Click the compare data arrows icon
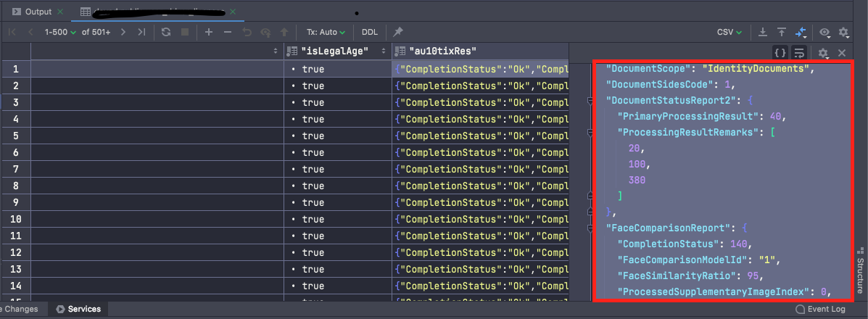 (x=801, y=32)
